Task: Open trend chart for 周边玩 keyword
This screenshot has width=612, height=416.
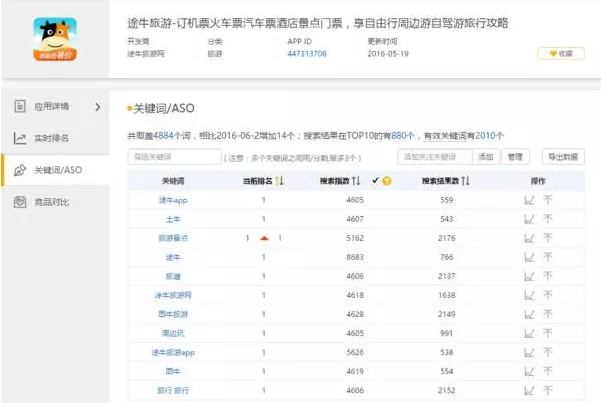Action: click(x=529, y=333)
